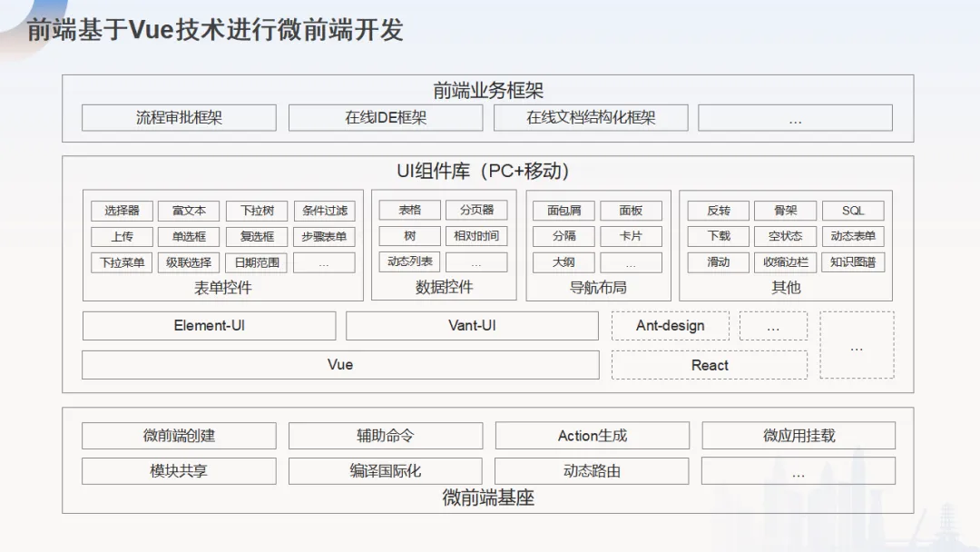980x552 pixels.
Task: Click the 动态表单 component box
Action: 853,236
